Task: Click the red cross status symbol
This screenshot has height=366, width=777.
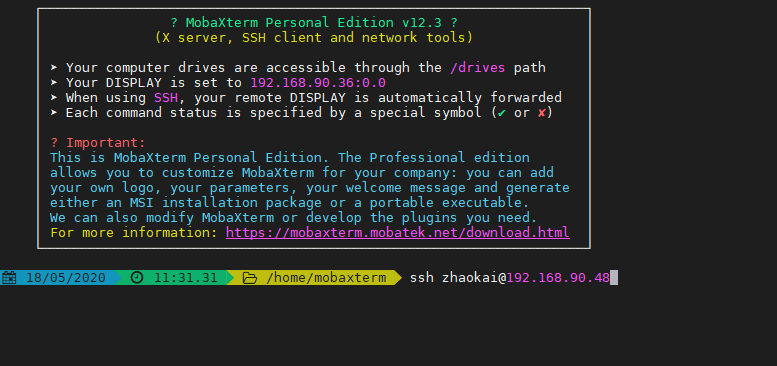Action: [542, 112]
